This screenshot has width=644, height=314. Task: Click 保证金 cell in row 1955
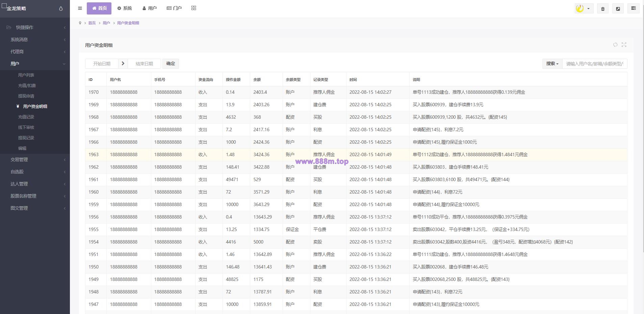(x=292, y=229)
